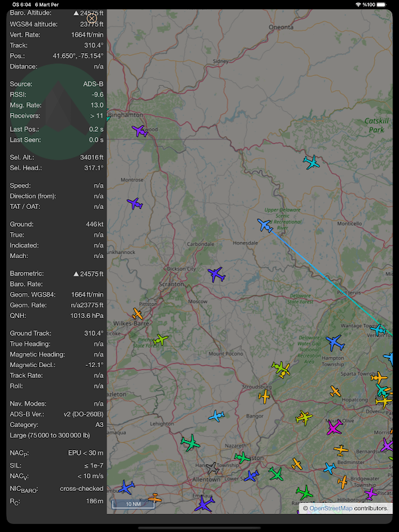
Task: Tap the battery indicator in status bar
Action: [381, 5]
